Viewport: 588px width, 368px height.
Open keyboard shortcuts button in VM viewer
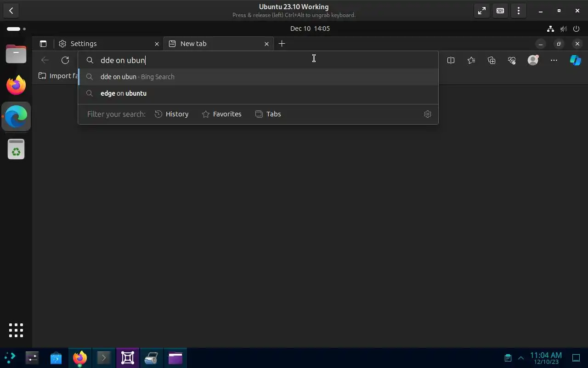tap(500, 11)
